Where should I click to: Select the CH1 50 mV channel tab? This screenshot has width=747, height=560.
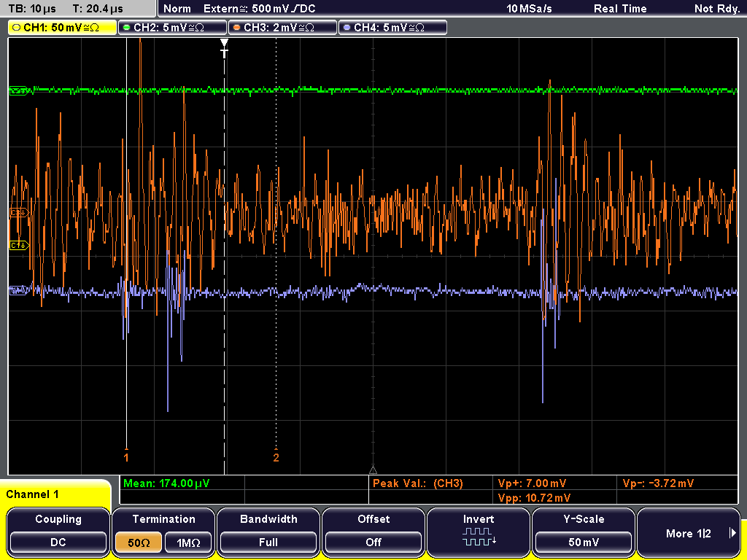pyautogui.click(x=62, y=28)
